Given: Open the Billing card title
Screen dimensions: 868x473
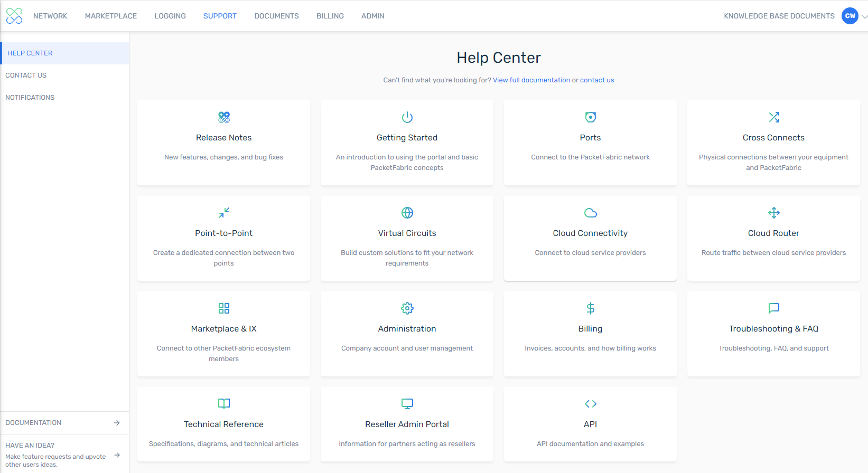Looking at the screenshot, I should (x=591, y=329).
